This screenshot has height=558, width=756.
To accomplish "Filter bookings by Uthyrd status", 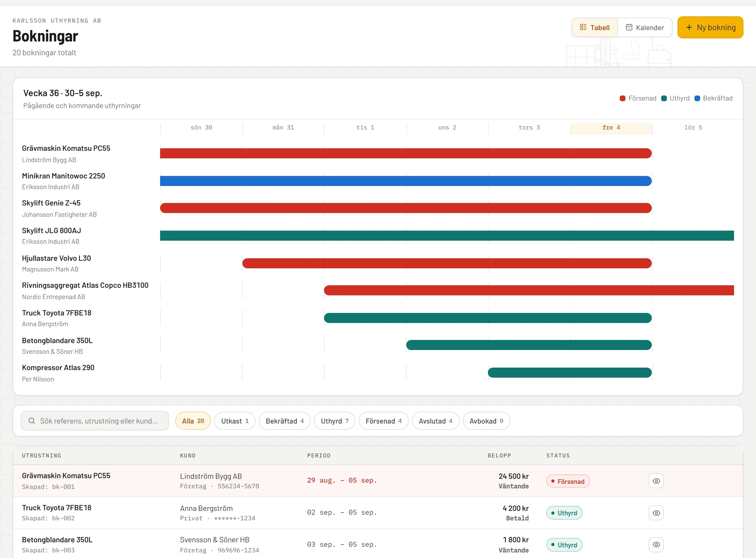I will tap(334, 420).
